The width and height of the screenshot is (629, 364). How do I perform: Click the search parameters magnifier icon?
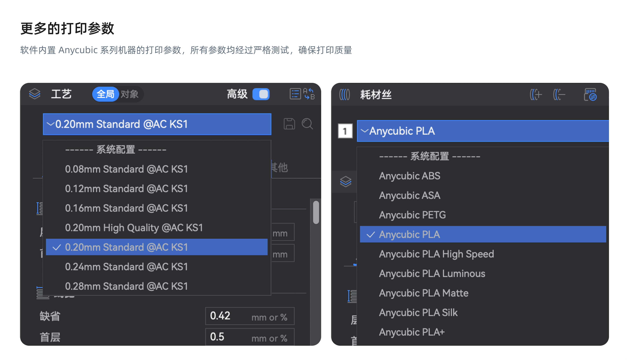307,124
